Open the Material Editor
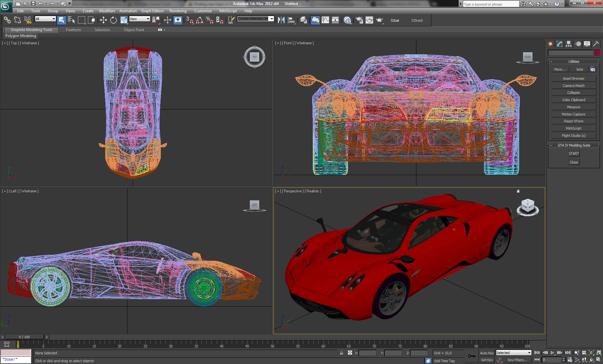The height and width of the screenshot is (364, 603). tap(348, 20)
